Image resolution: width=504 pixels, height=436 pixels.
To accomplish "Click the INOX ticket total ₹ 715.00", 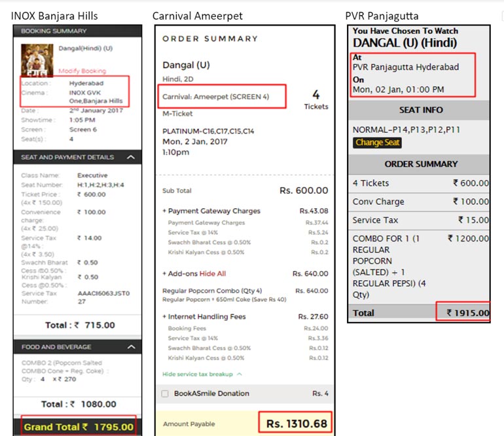I will tap(95, 325).
